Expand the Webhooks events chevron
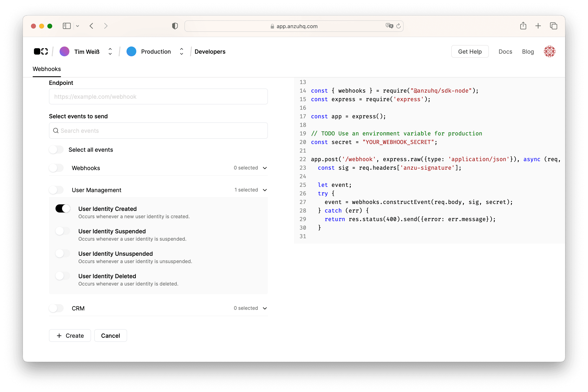The image size is (588, 392). click(265, 168)
